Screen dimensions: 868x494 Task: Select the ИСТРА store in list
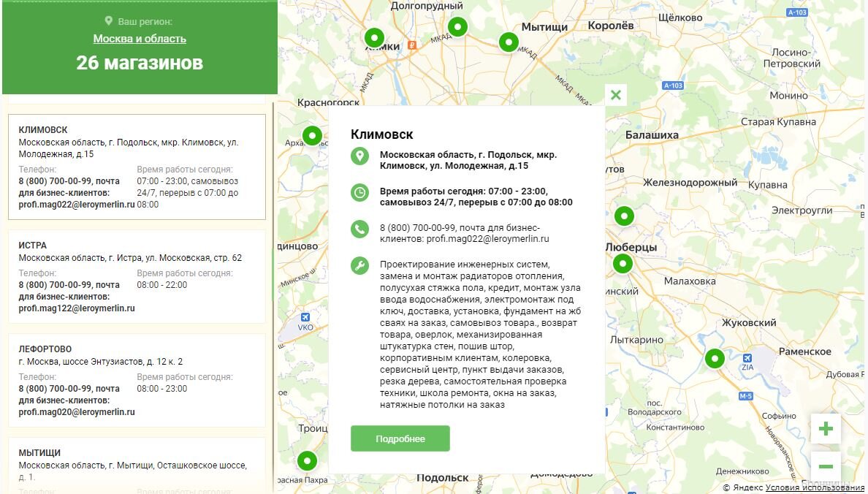pos(137,276)
